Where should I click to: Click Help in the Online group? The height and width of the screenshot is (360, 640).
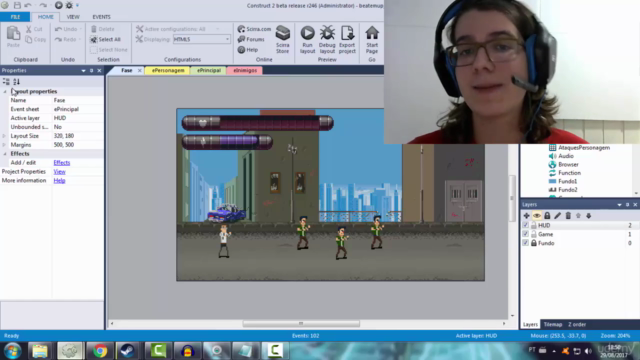pos(248,49)
